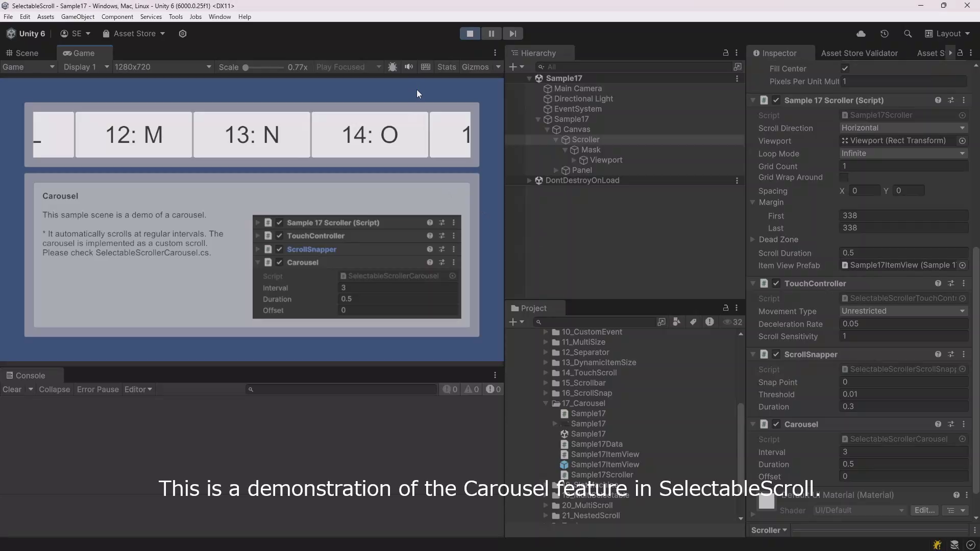Image resolution: width=980 pixels, height=551 pixels.
Task: Expand the Dead Zone foldout
Action: [x=753, y=240]
